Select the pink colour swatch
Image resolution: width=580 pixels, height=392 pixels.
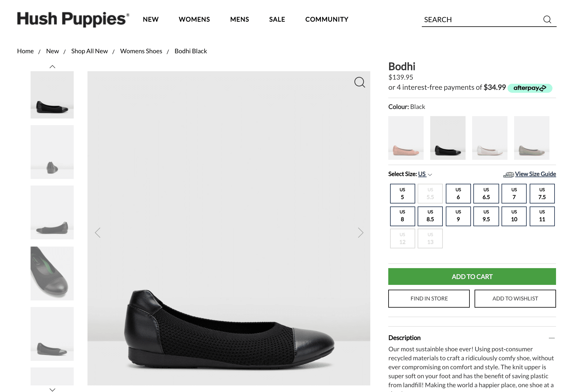click(406, 138)
